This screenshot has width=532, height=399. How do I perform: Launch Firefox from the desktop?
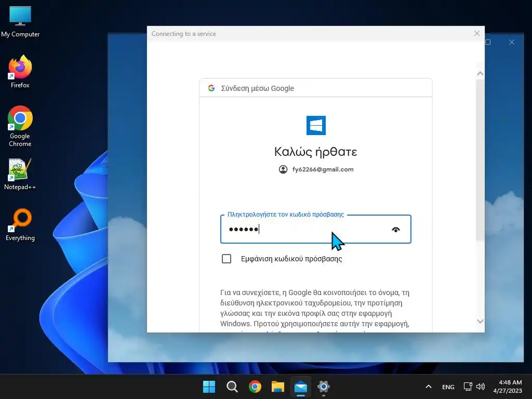20,72
